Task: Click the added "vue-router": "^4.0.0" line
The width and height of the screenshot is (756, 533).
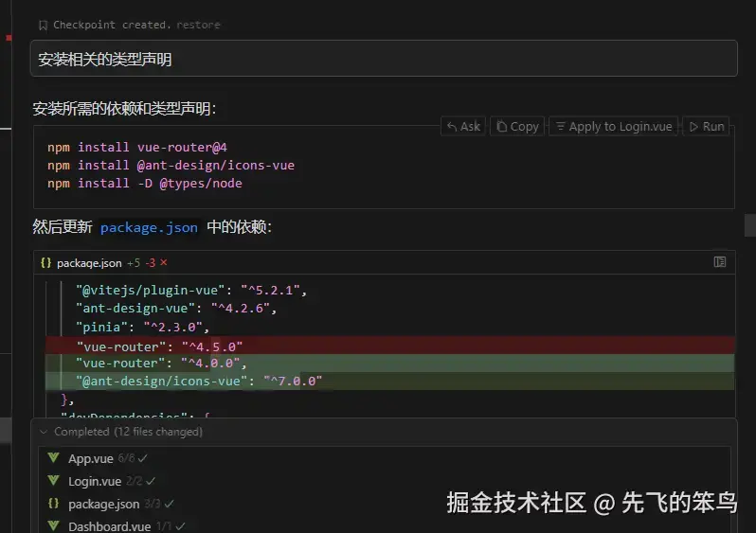Action: pyautogui.click(x=390, y=363)
